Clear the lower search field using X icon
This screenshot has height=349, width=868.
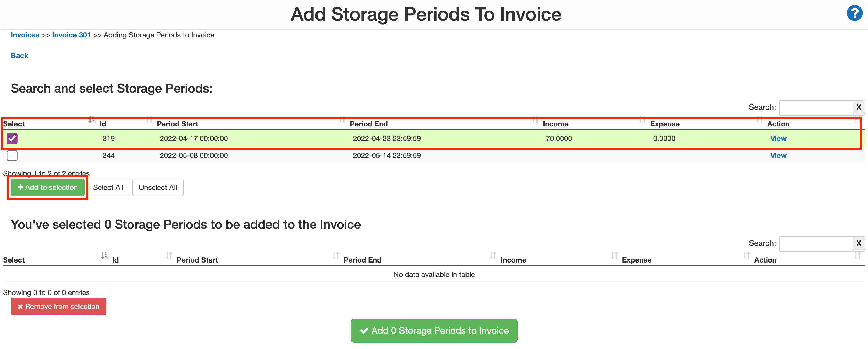point(859,243)
